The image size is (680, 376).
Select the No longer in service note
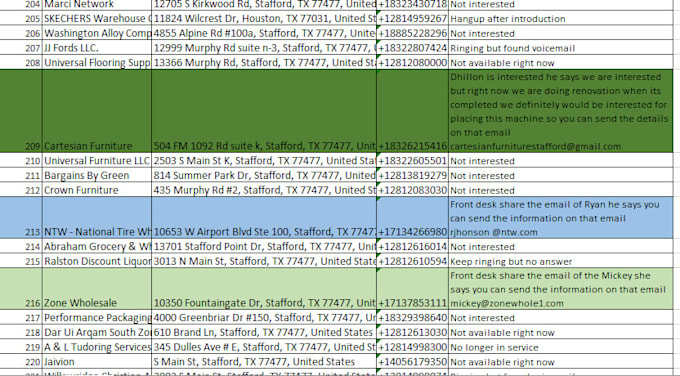click(561, 347)
